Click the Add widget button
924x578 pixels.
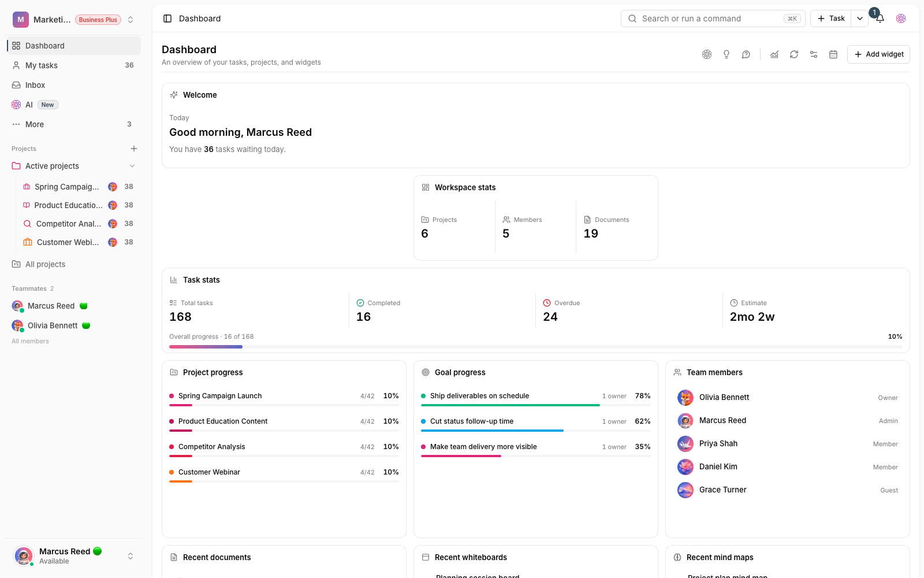[x=878, y=54]
